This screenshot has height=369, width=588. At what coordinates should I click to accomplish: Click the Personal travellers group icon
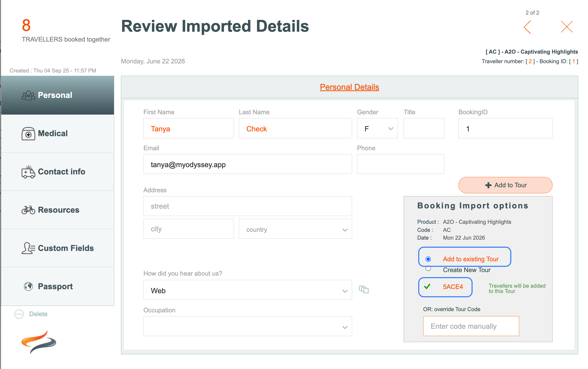pos(28,95)
